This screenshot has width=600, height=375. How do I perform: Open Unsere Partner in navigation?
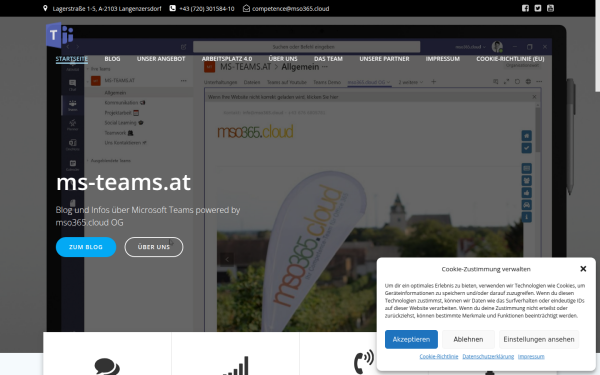384,59
